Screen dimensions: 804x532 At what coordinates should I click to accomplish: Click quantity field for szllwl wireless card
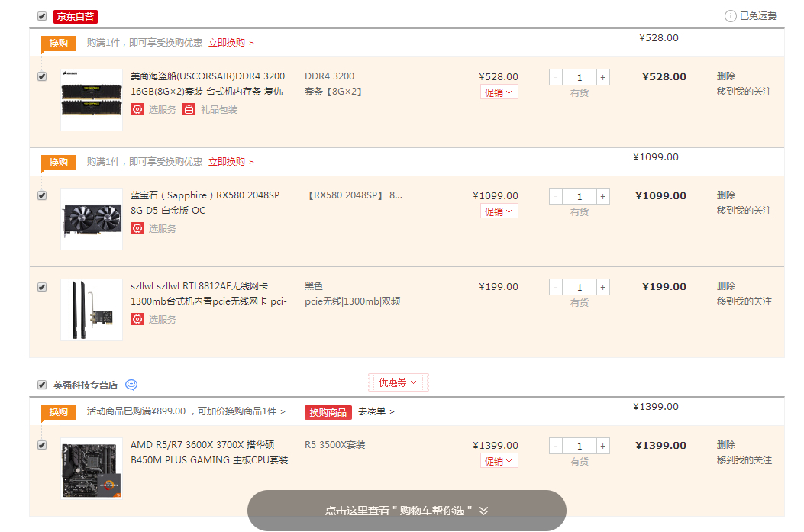coord(580,287)
